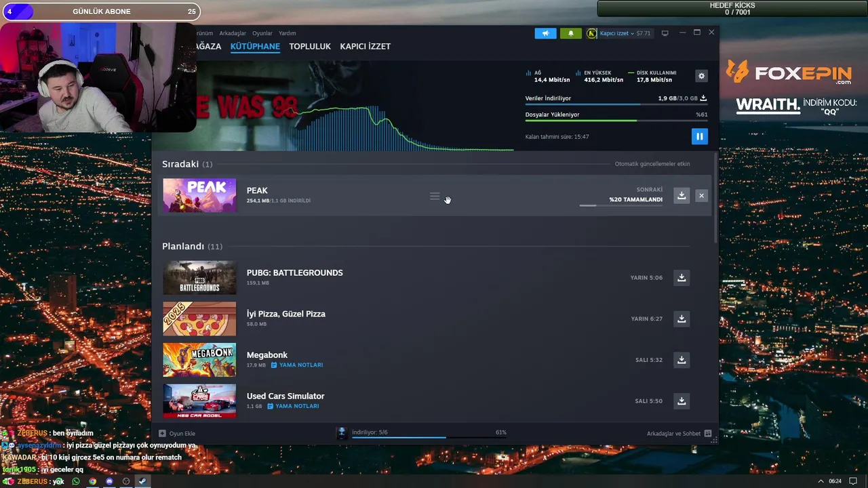Click the Kapıcı izzet profile avatar
Viewport: 868px width, 488px height.
(x=591, y=33)
